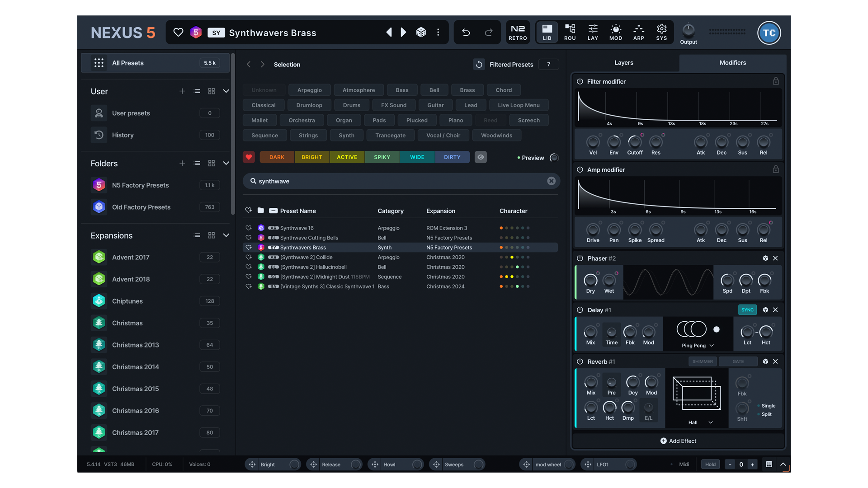Image resolution: width=868 pixels, height=488 pixels.
Task: Click the synthwave search field
Action: tap(401, 181)
